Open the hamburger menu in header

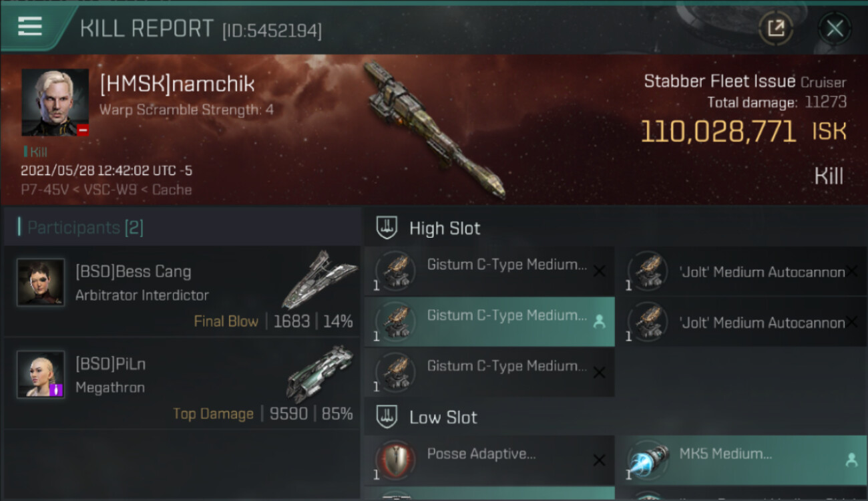coord(30,27)
